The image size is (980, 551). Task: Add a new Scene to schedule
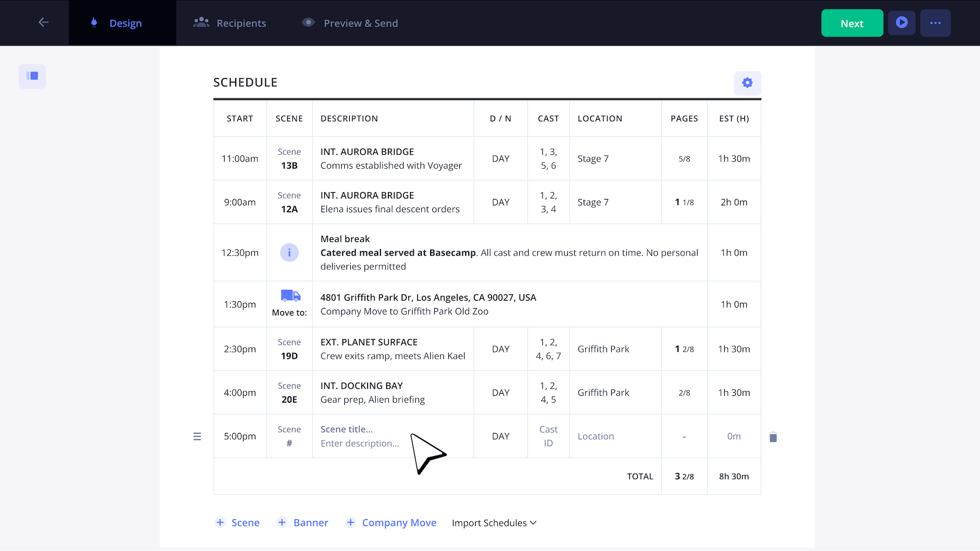(237, 523)
